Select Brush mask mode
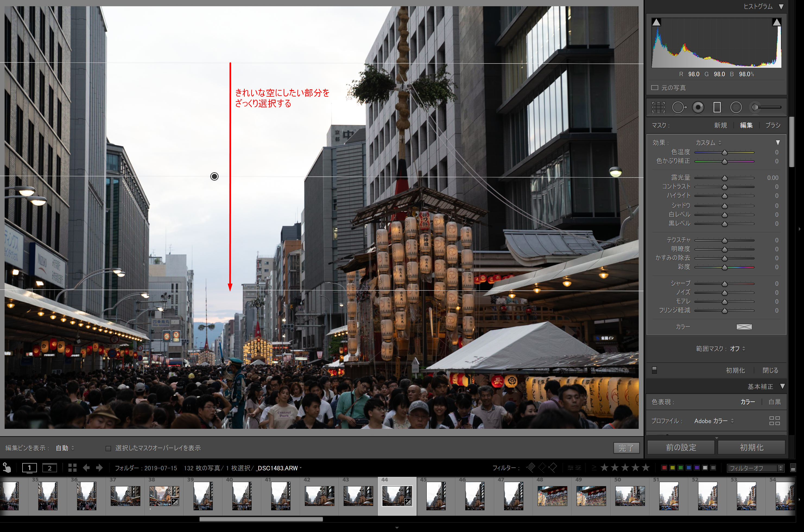 pos(773,125)
